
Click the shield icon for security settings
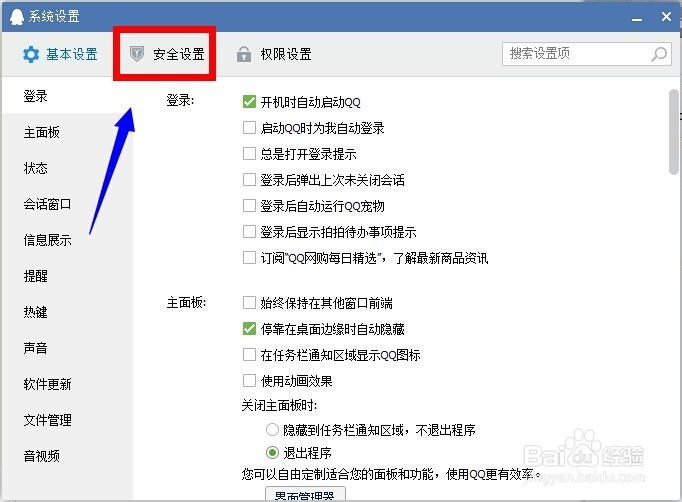click(137, 54)
